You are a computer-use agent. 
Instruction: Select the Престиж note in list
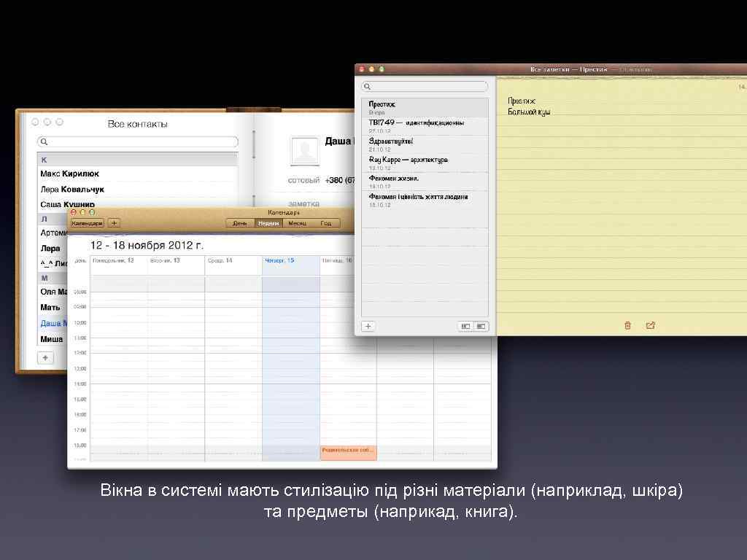coord(425,108)
